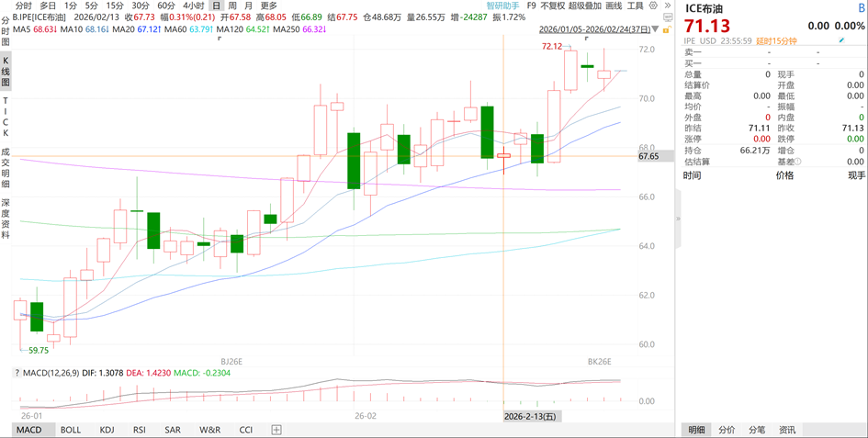This screenshot has width=868, height=438.
Task: Select the 30分 interval
Action: (140, 6)
